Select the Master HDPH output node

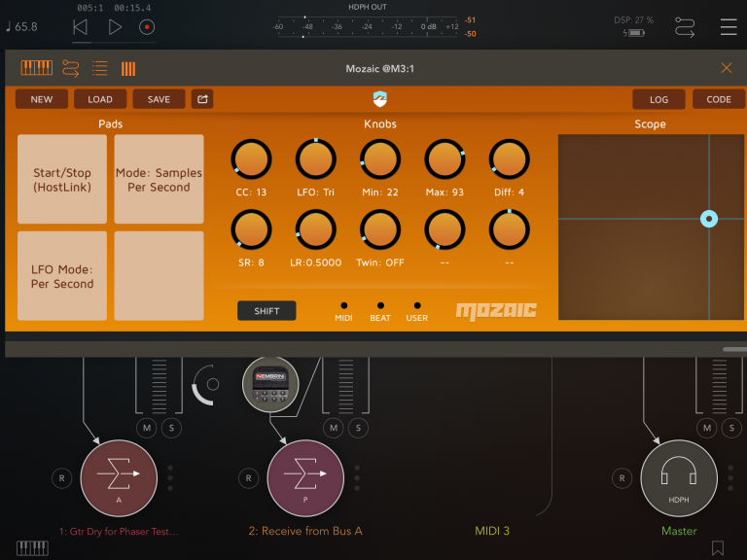coord(679,477)
